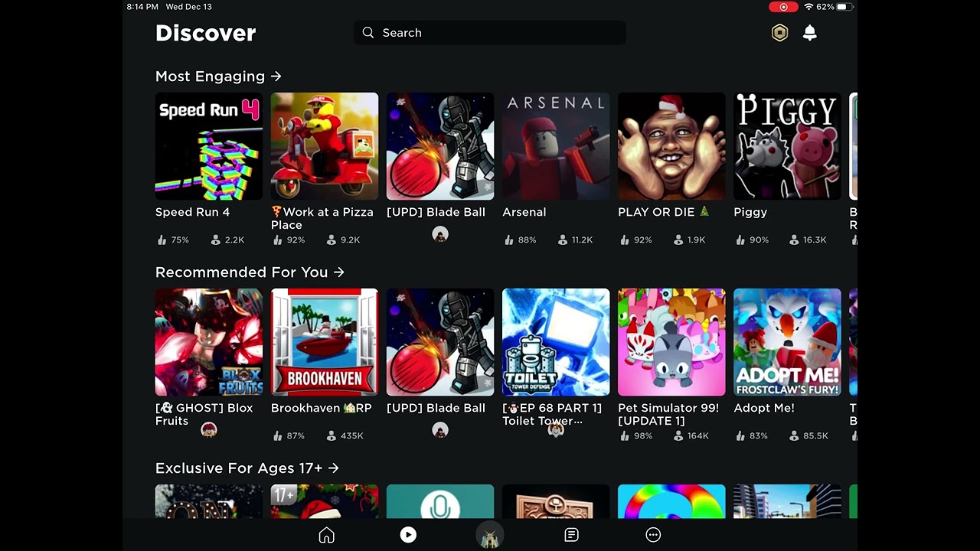
Task: Open Blade Ball thumbnail in Most Engaging
Action: pyautogui.click(x=440, y=146)
